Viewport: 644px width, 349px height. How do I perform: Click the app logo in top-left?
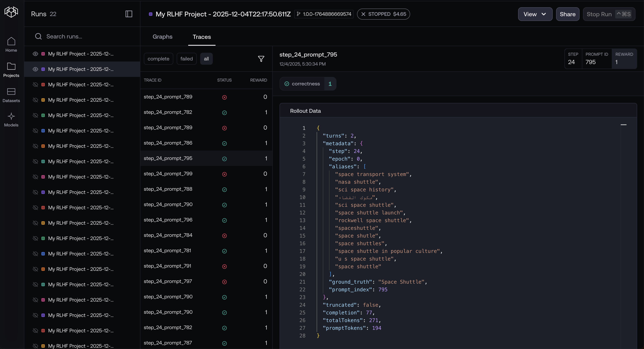11,12
